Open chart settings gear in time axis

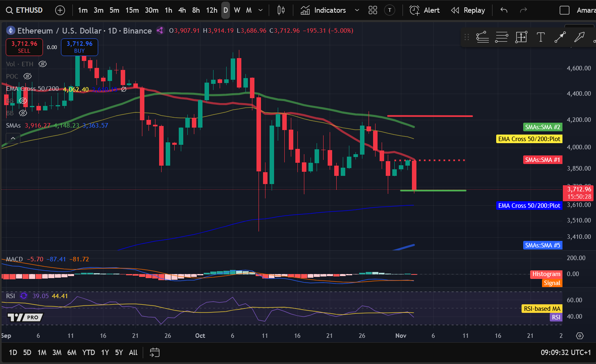pos(580,336)
